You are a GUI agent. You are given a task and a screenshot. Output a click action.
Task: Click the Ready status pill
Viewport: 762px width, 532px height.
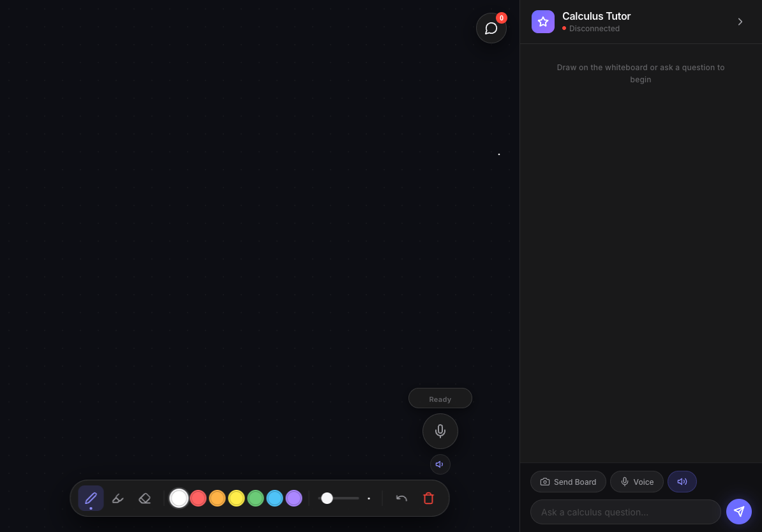(x=440, y=398)
